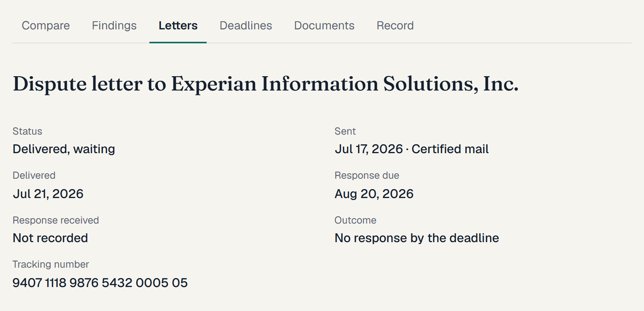
Task: Open the Documents tab
Action: point(324,26)
